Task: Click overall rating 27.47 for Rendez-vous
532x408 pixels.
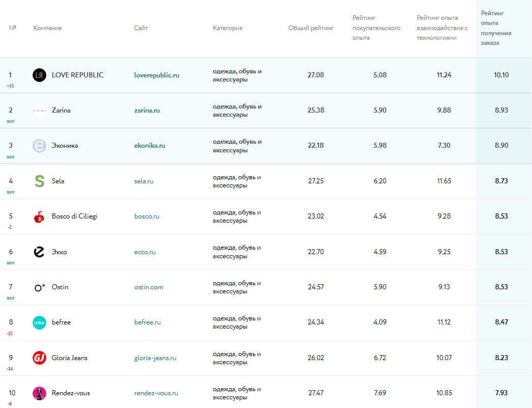Action: click(316, 393)
